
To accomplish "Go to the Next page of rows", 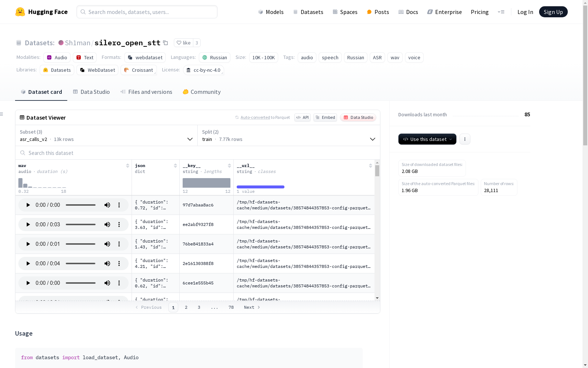I will [x=252, y=307].
